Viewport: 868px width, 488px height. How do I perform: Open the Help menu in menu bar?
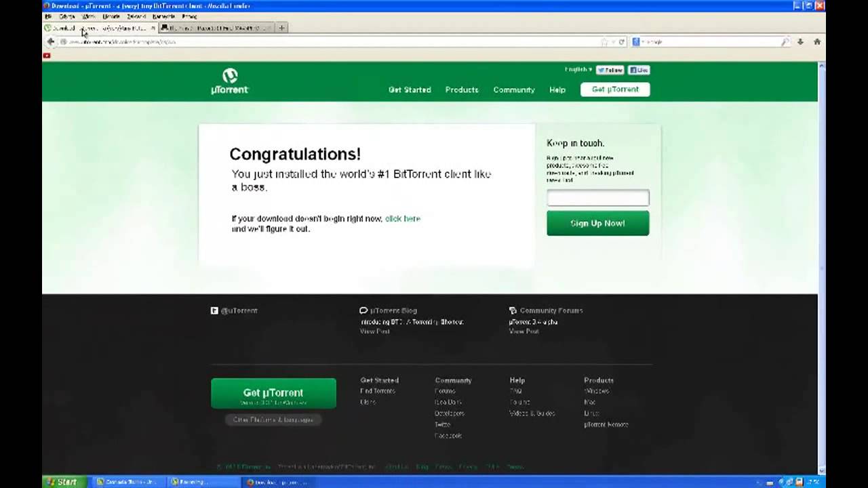189,16
